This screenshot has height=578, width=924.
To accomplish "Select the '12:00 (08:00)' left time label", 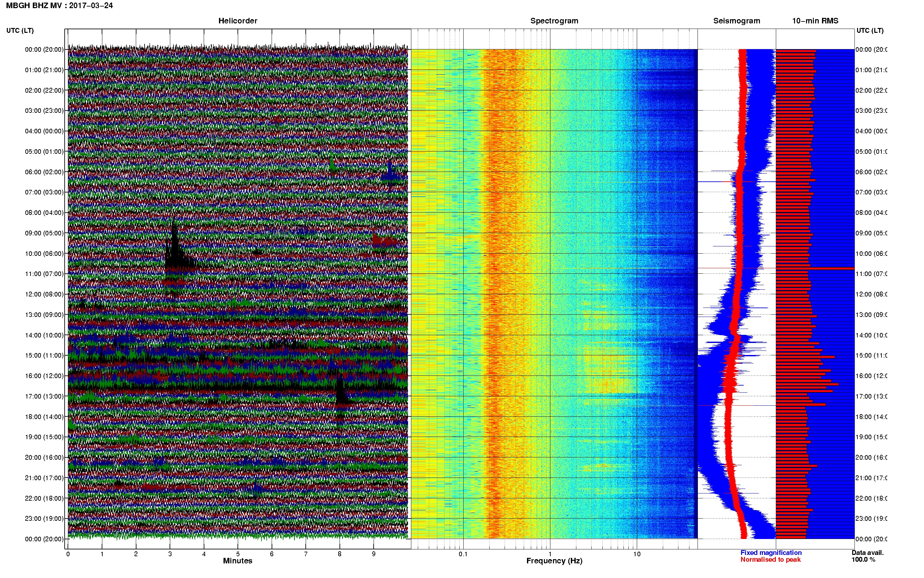I will pos(44,294).
